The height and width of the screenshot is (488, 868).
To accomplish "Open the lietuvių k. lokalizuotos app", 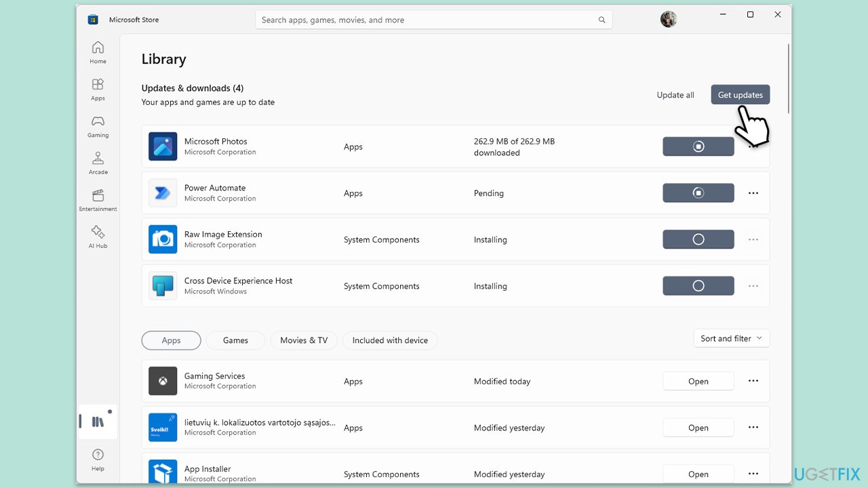I will [698, 428].
